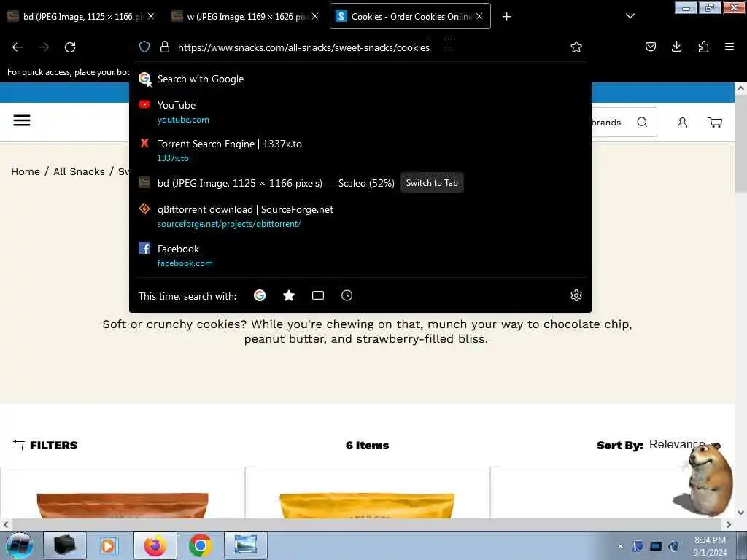List all tabs dropdown arrow

coord(630,16)
